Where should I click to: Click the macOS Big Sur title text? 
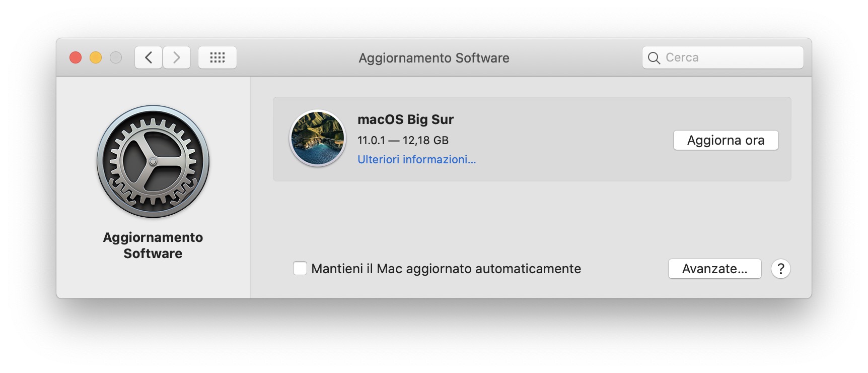[x=405, y=119]
